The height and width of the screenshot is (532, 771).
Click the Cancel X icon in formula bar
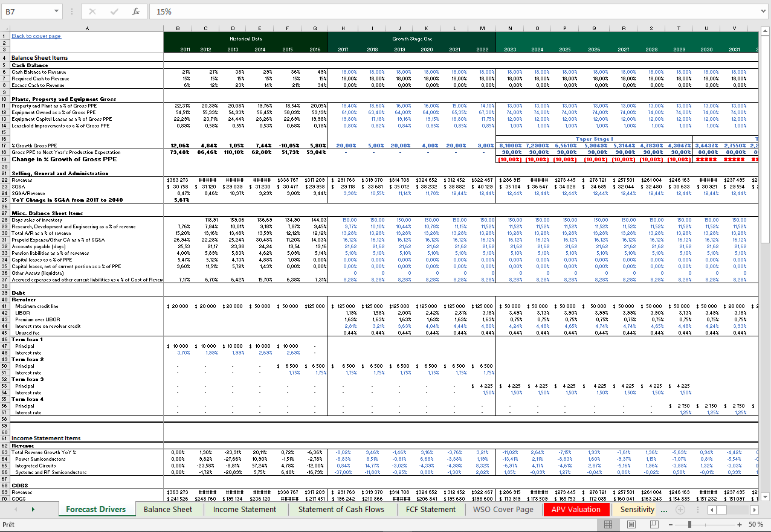(92, 11)
